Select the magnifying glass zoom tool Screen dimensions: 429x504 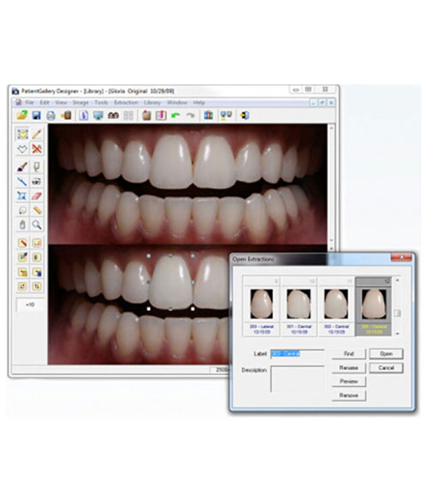click(37, 224)
